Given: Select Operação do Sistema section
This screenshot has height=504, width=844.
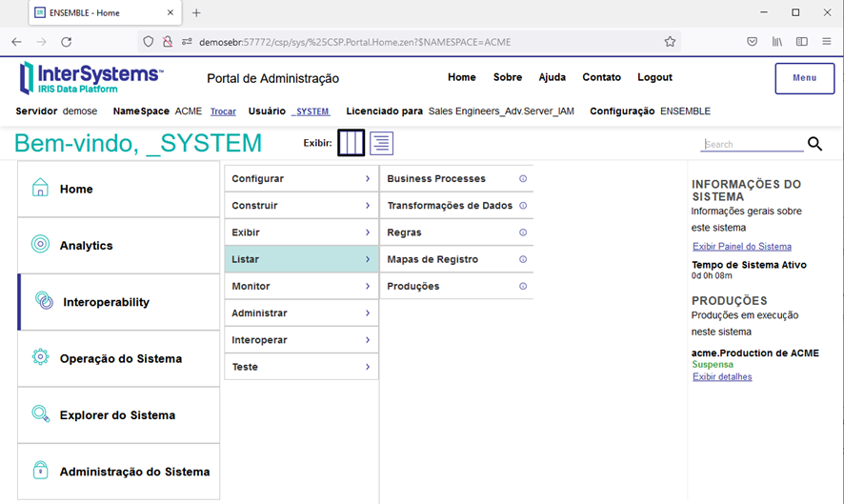Looking at the screenshot, I should tap(118, 358).
